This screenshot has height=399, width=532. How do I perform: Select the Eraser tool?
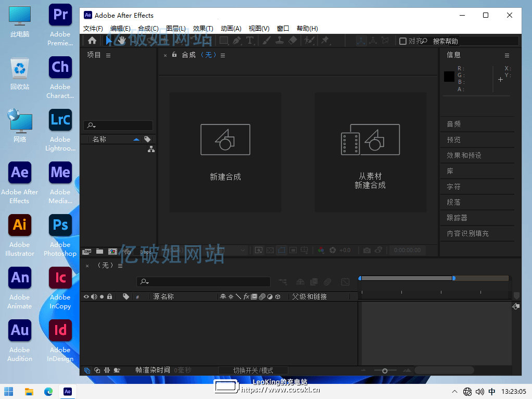293,41
